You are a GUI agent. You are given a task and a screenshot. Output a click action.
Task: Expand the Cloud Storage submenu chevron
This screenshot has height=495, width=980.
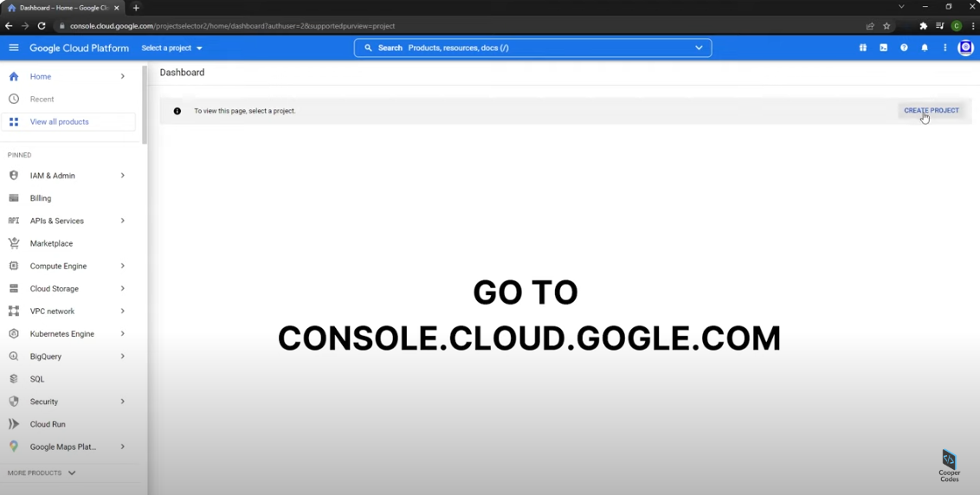123,289
